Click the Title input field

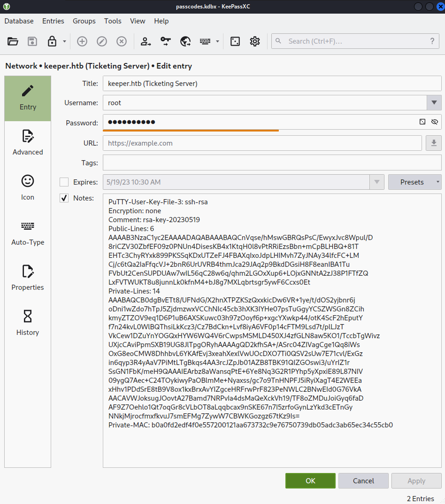click(x=272, y=84)
